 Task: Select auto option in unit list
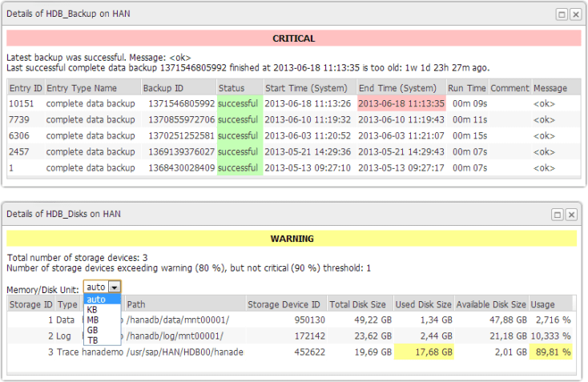pos(96,300)
